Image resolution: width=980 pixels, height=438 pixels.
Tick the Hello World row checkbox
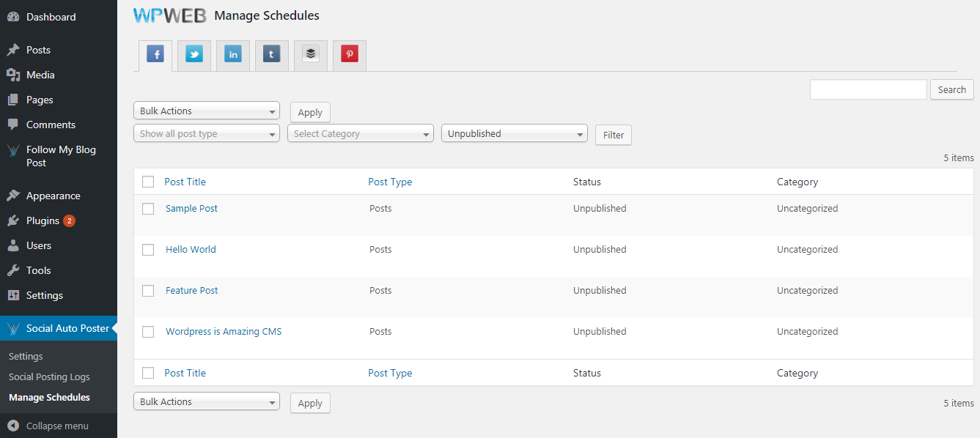click(148, 250)
